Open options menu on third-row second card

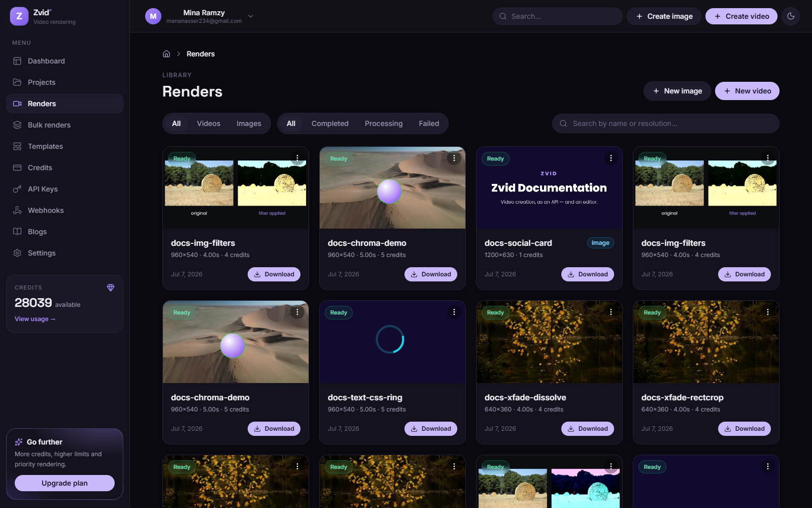(454, 466)
